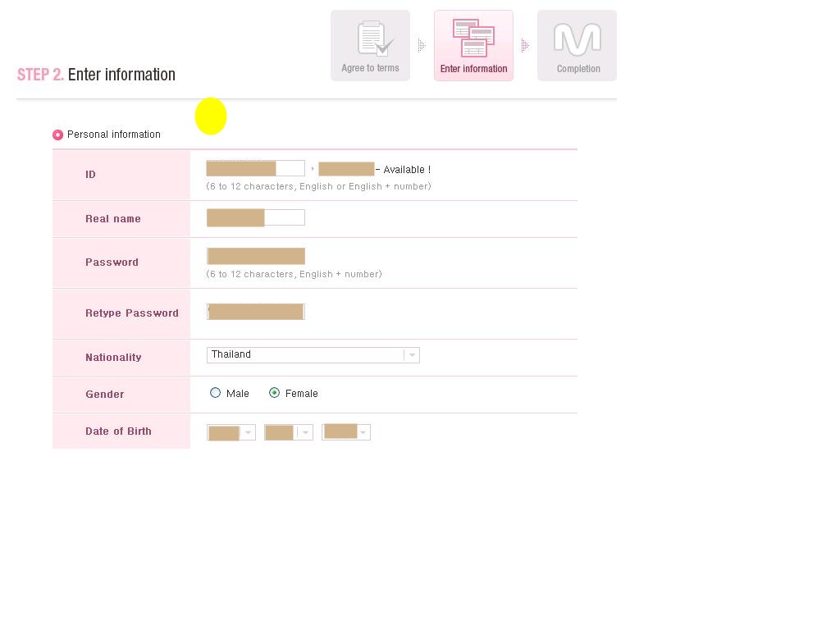Switch to the Completion step
The width and height of the screenshot is (840, 630).
tap(577, 46)
